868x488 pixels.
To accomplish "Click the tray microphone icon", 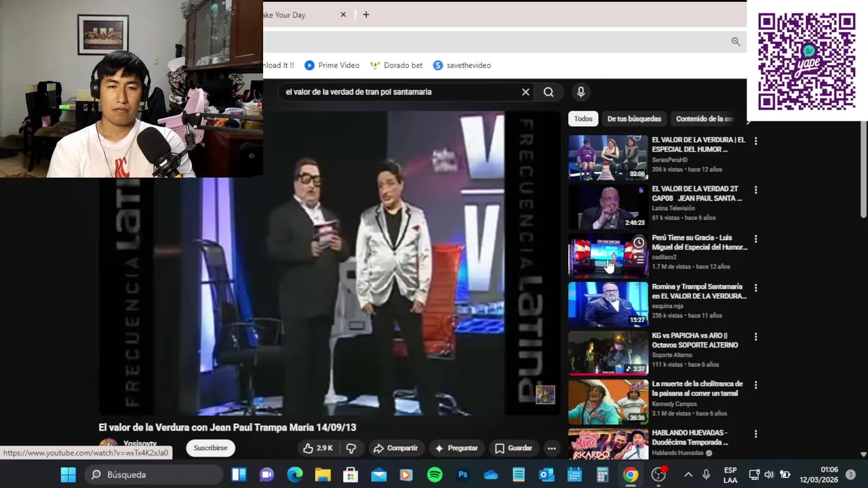I will (706, 474).
